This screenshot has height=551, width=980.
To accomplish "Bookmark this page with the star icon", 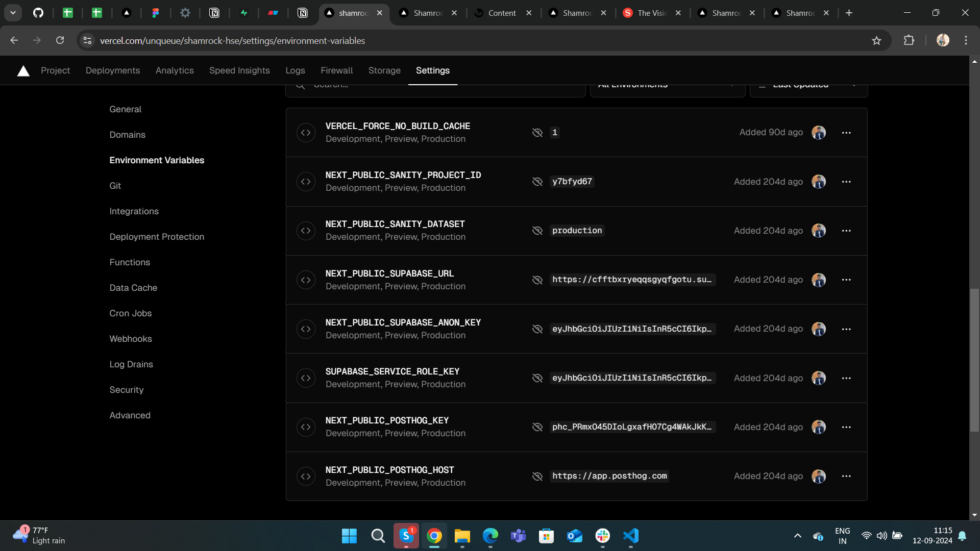I will point(876,40).
